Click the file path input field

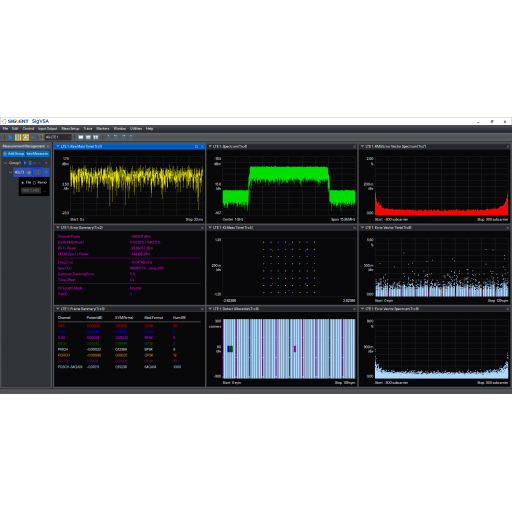click(31, 191)
